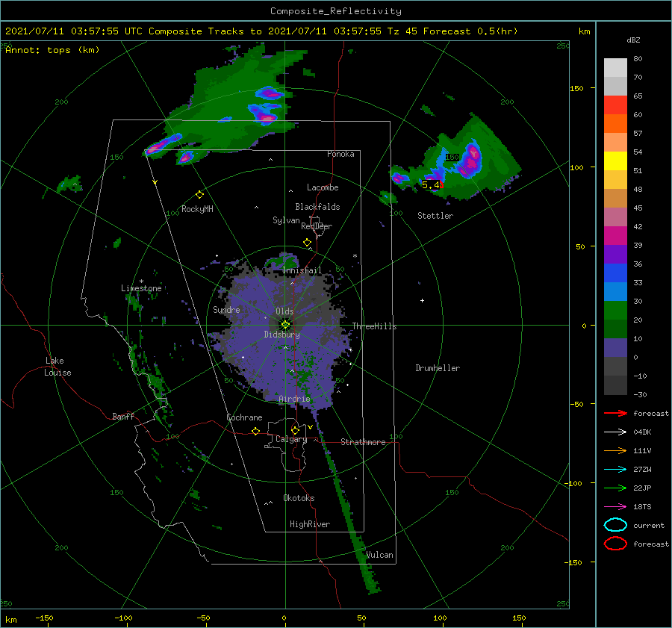Screen dimensions: 672x628
Task: Click the Limestone label
Action: pos(141,288)
